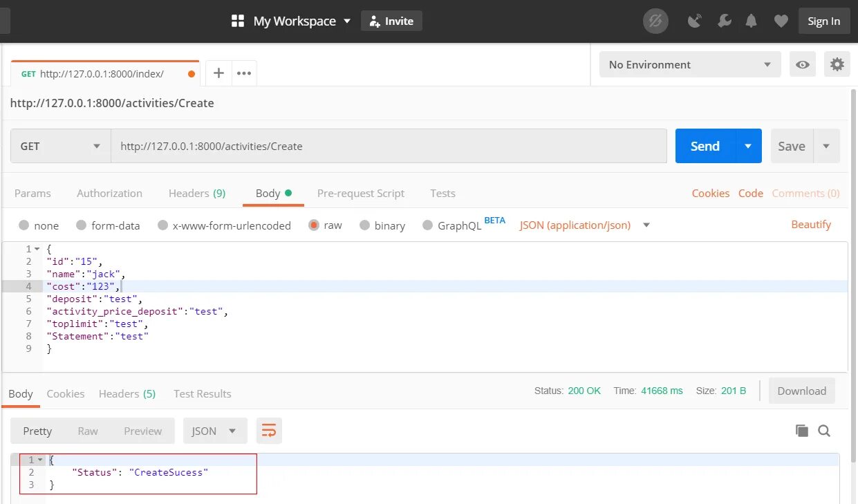Select the form-data body option

pyautogui.click(x=81, y=225)
